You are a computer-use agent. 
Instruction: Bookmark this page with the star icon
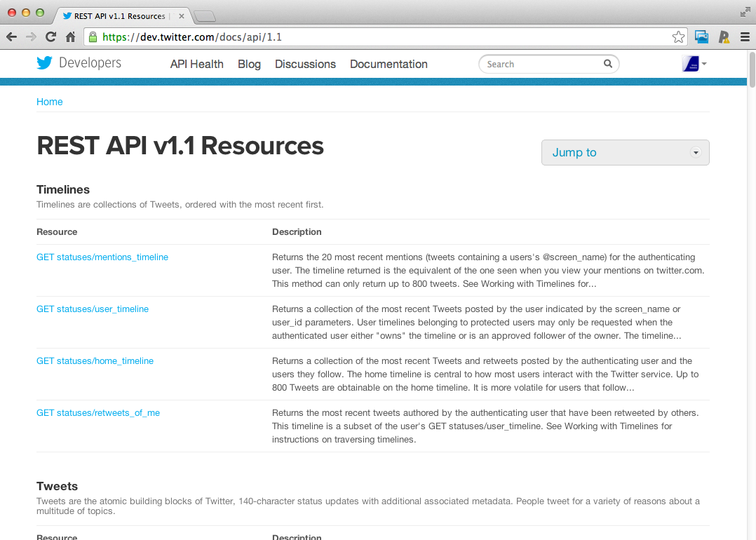678,37
